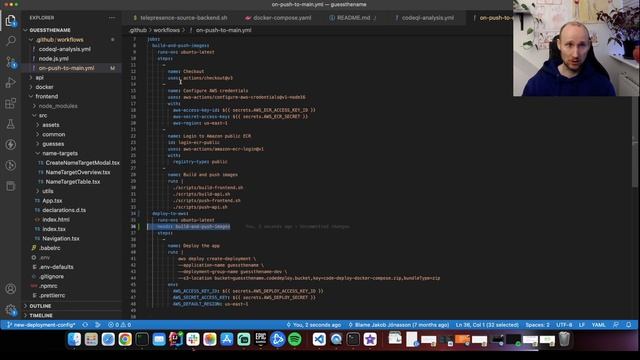The width and height of the screenshot is (640, 360).
Task: Switch to README.md tab
Action: (x=353, y=18)
